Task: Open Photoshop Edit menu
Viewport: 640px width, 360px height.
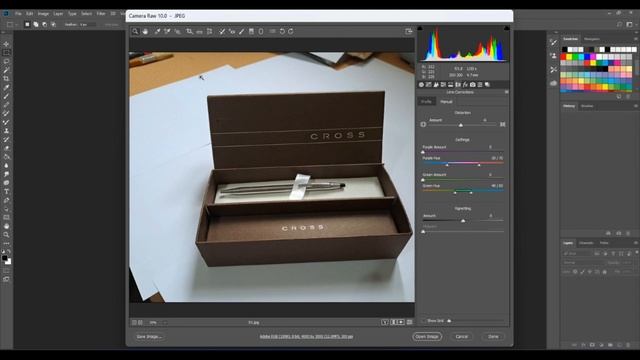Action: [29, 13]
